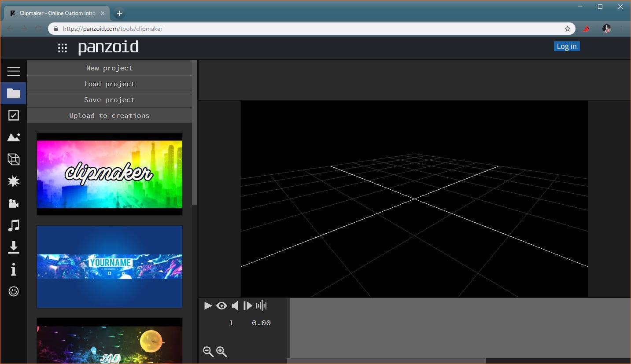The height and width of the screenshot is (364, 631).
Task: Click the Log in button
Action: 567,46
